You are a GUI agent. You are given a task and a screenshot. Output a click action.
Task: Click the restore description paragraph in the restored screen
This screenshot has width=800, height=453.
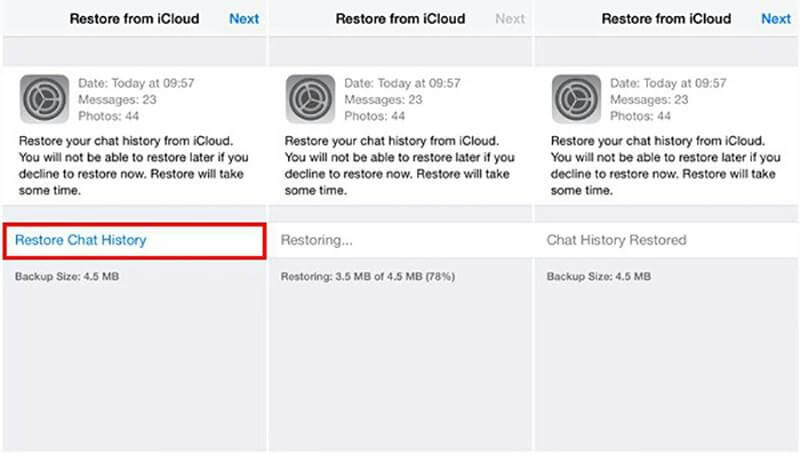(665, 165)
